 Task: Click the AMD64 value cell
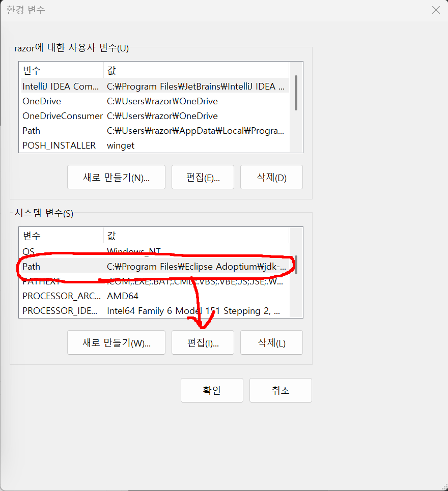click(x=123, y=296)
